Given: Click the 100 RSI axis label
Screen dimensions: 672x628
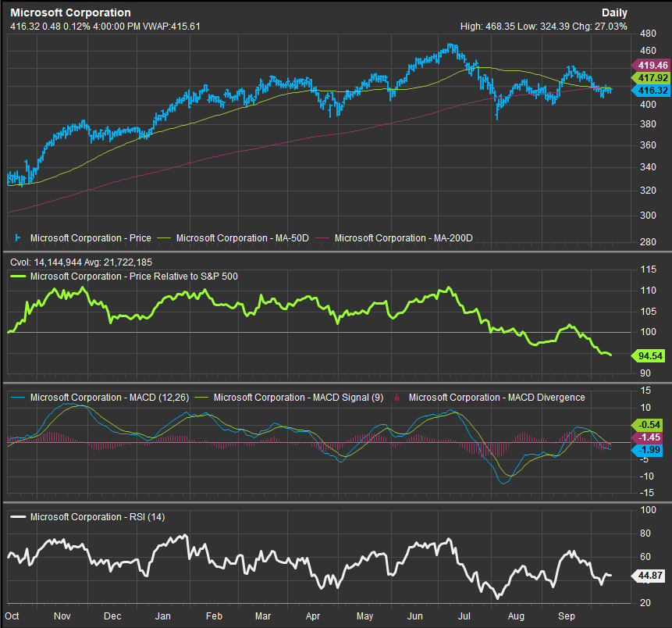Looking at the screenshot, I should click(648, 510).
